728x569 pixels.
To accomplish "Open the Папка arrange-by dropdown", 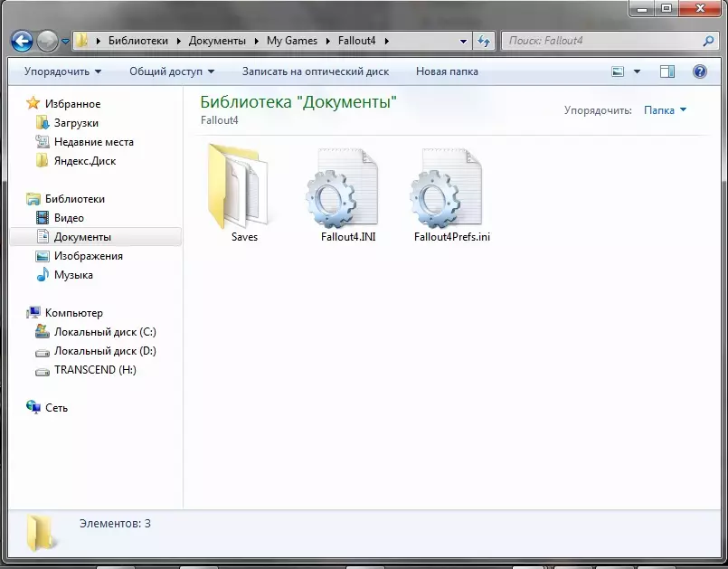I will 665,110.
